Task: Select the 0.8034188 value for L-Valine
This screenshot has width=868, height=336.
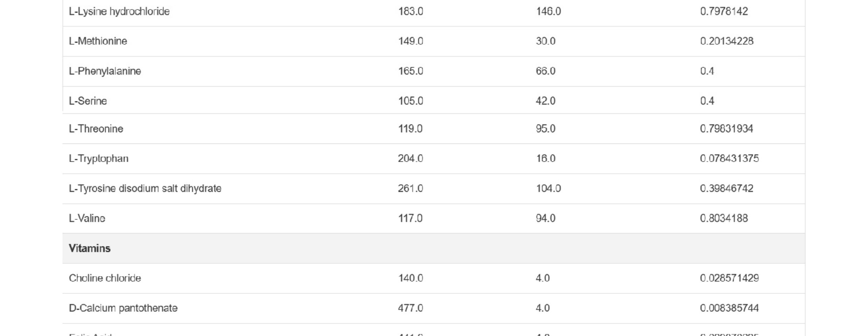Action: pos(724,218)
